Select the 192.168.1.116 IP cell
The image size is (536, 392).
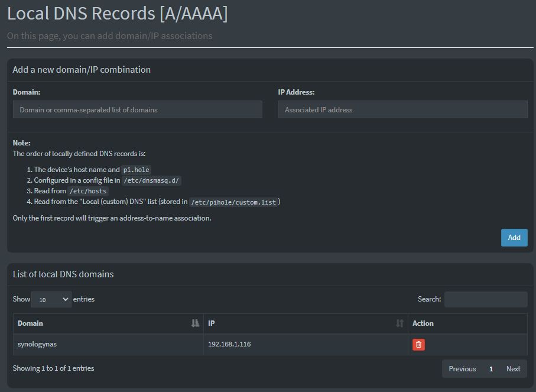pyautogui.click(x=229, y=345)
